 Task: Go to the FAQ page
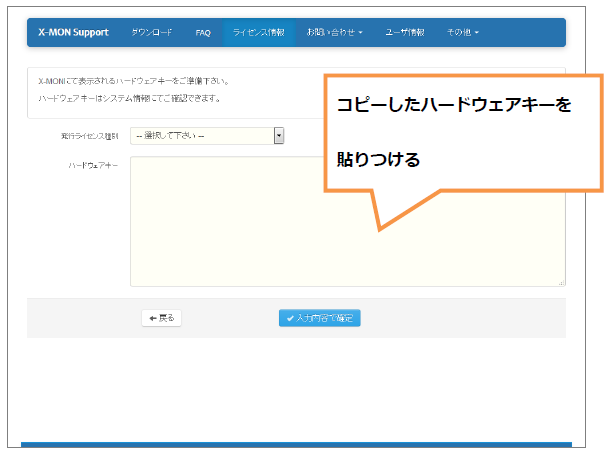click(203, 32)
